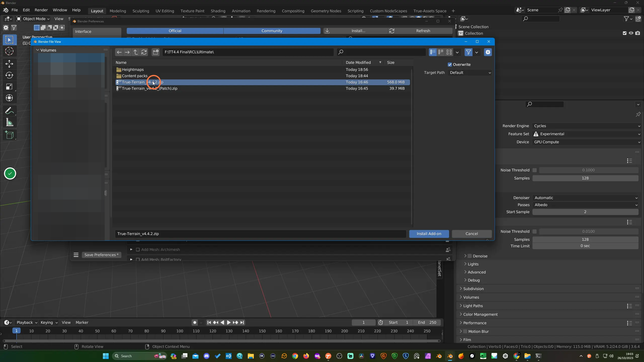Viewport: 644px width, 362px height.
Task: Open Render Engine Cycles dropdown
Action: tap(587, 126)
